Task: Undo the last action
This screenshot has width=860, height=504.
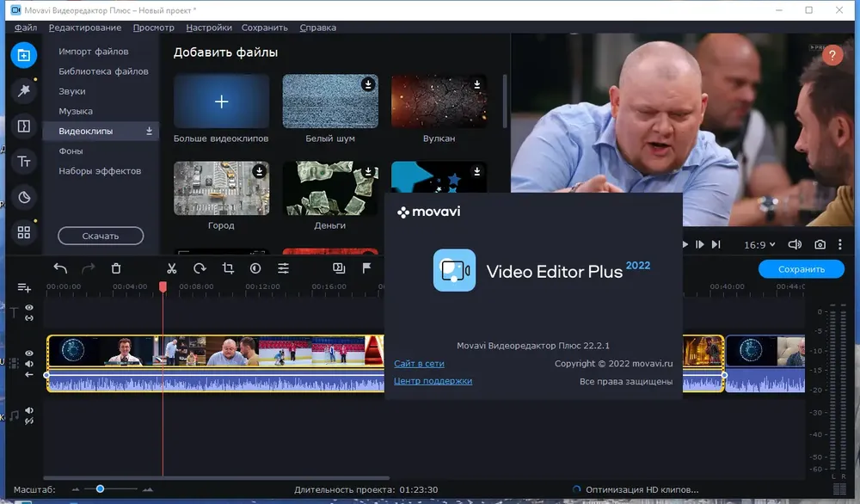Action: tap(60, 268)
